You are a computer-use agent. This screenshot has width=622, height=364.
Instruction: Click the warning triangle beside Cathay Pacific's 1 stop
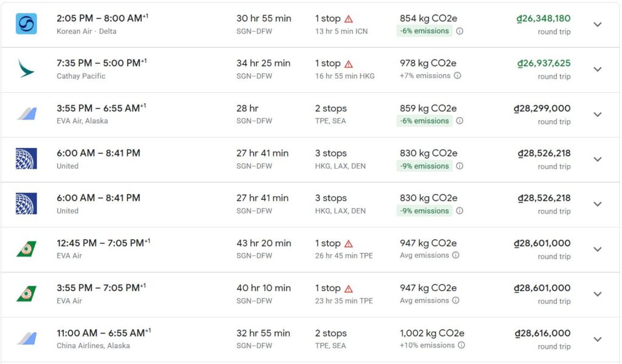point(349,64)
